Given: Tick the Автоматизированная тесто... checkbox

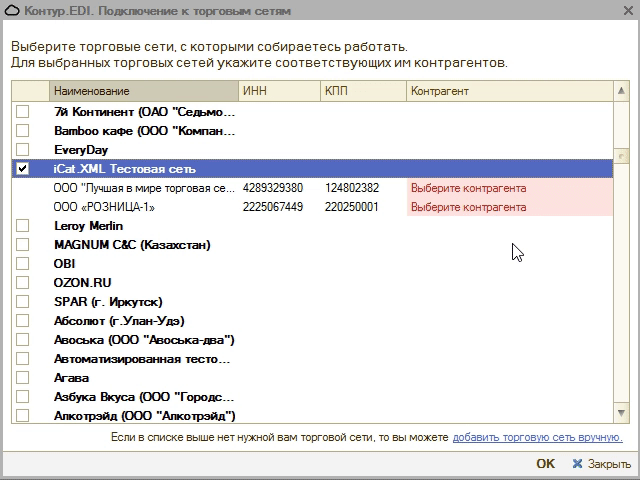Looking at the screenshot, I should coord(22,358).
